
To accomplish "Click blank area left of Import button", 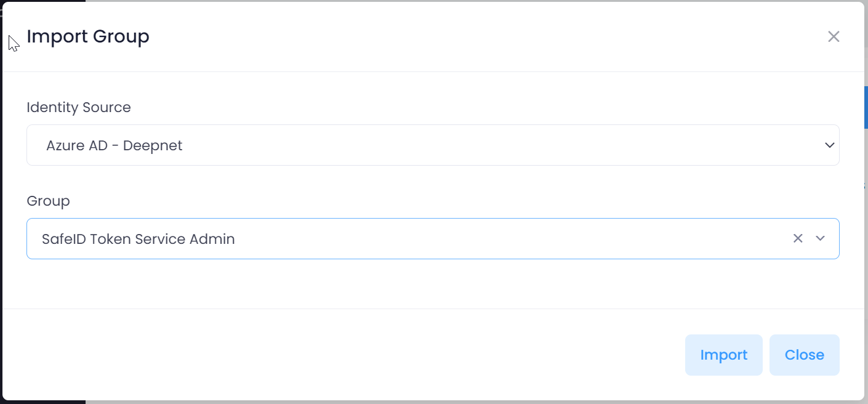I will click(x=369, y=355).
